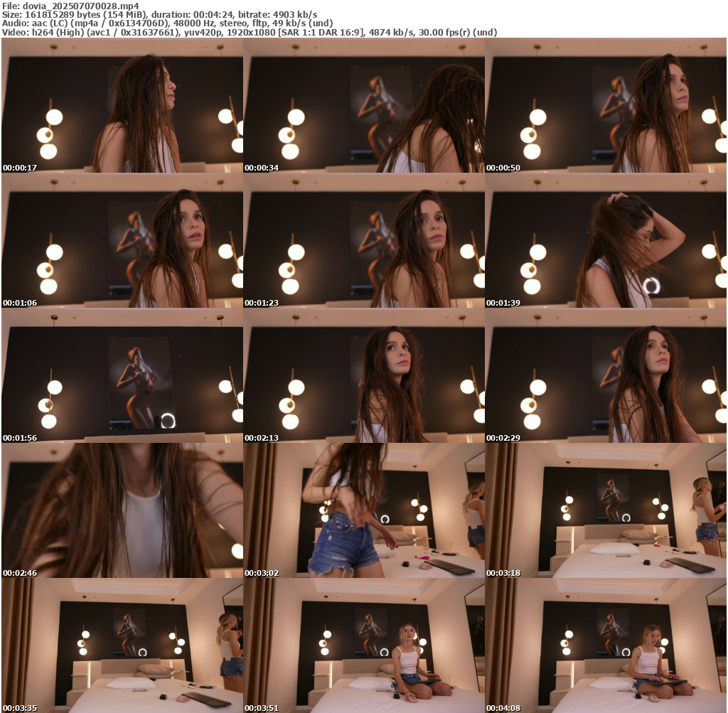Screen dimensions: 728x713
Task: Click the Size line showing 154 MiB
Action: 160,14
